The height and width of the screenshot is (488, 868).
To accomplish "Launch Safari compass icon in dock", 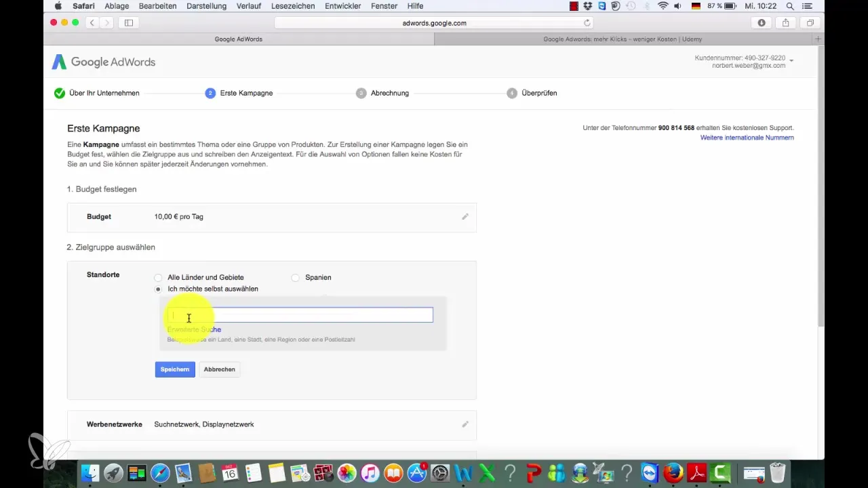I will click(x=161, y=472).
